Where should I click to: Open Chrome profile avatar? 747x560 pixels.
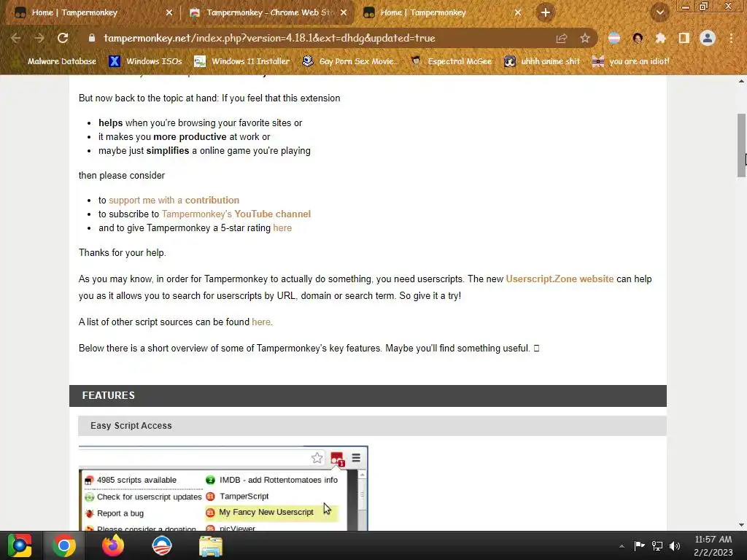pos(708,38)
